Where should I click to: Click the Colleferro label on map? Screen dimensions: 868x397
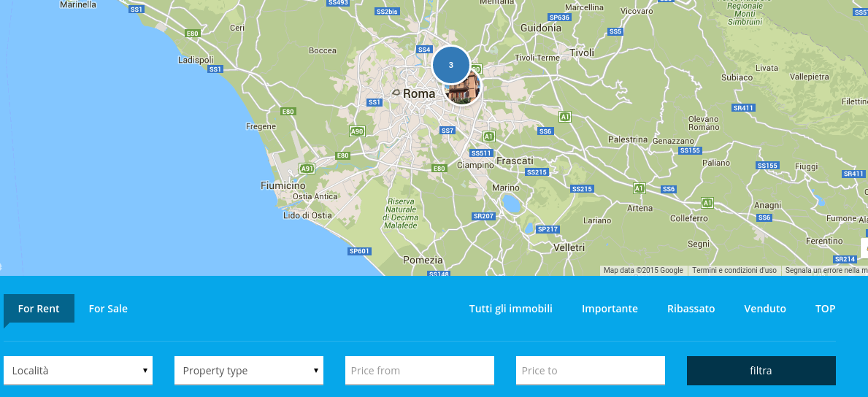[688, 218]
